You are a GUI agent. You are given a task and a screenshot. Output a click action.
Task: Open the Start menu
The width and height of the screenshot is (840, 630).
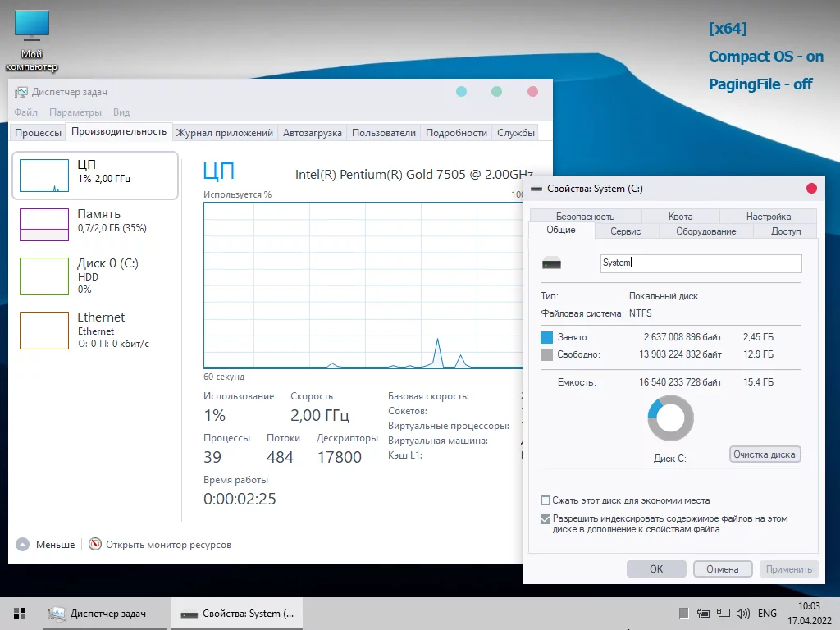click(x=20, y=614)
